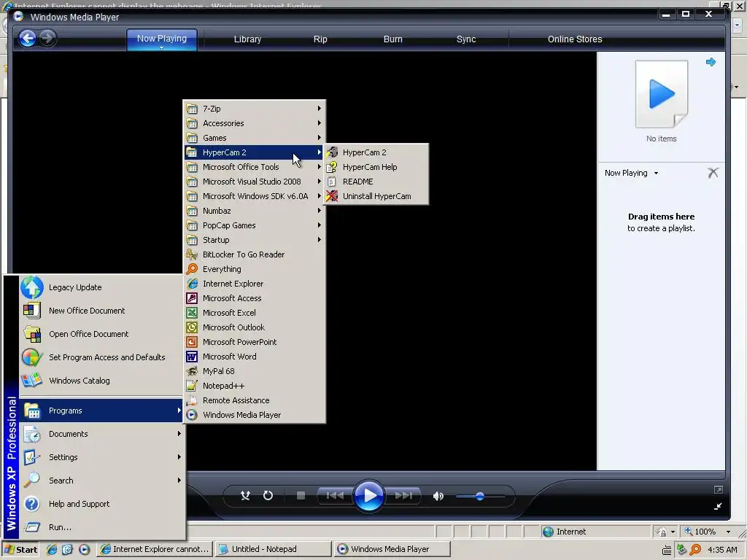Switch to Internet Explorer taskbar button
This screenshot has width=747, height=560.
(155, 549)
